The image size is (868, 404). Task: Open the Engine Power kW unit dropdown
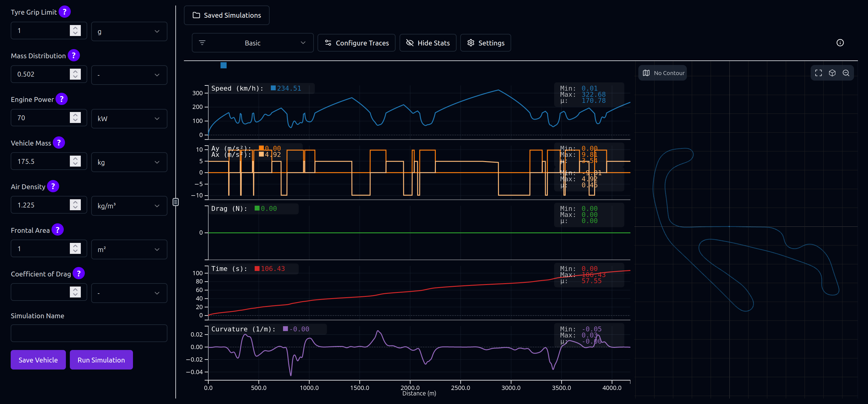[129, 119]
